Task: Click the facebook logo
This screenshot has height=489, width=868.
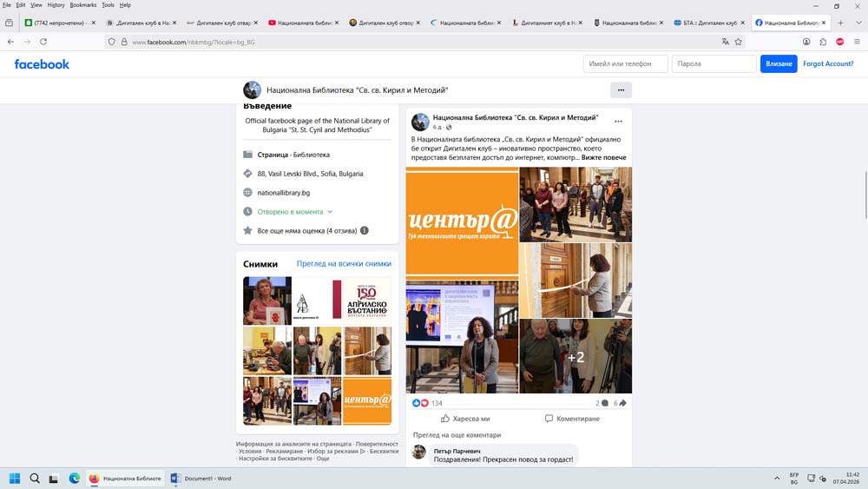Action: coord(42,64)
